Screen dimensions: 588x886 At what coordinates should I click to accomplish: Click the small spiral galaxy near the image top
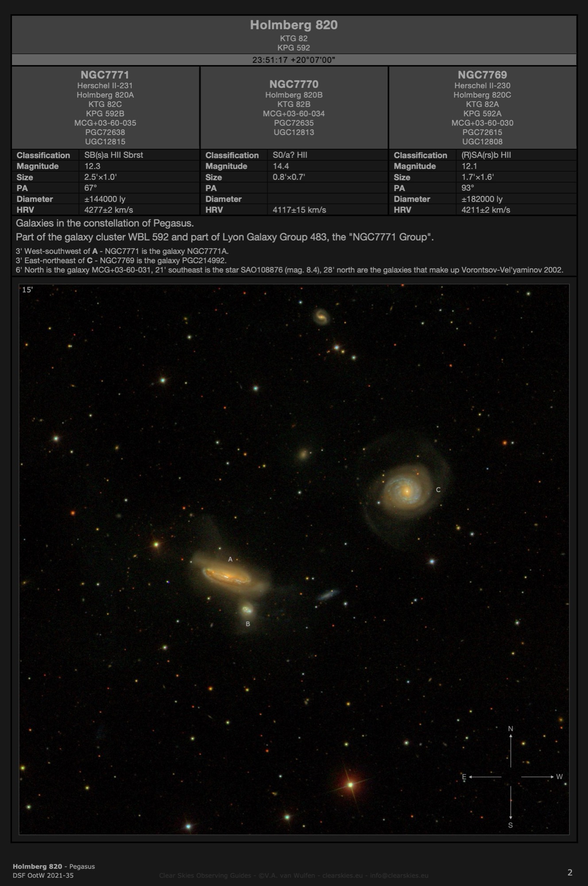point(321,316)
